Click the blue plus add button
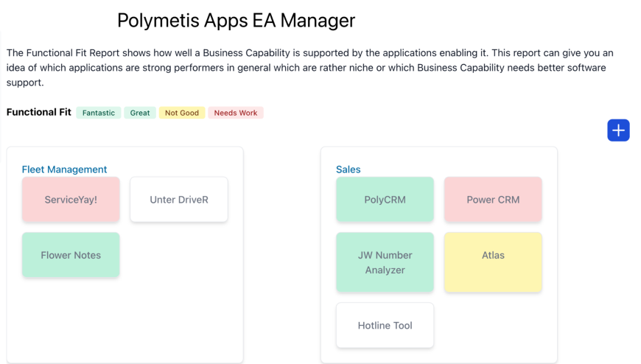This screenshot has width=641, height=364. (x=618, y=130)
